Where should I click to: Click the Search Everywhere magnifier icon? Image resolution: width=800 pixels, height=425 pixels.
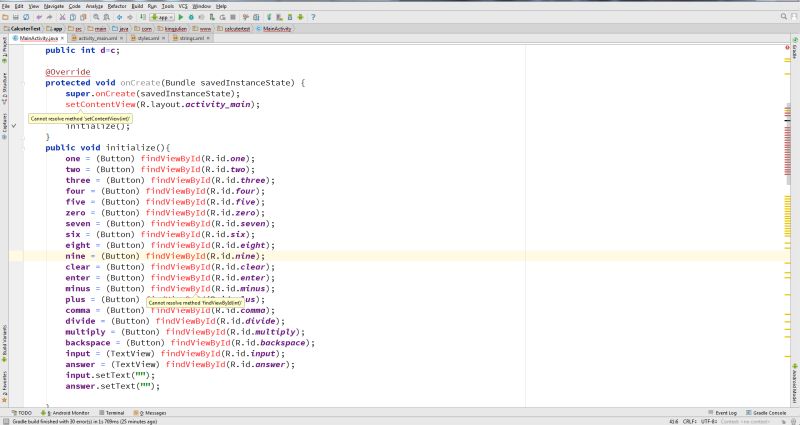[x=784, y=17]
